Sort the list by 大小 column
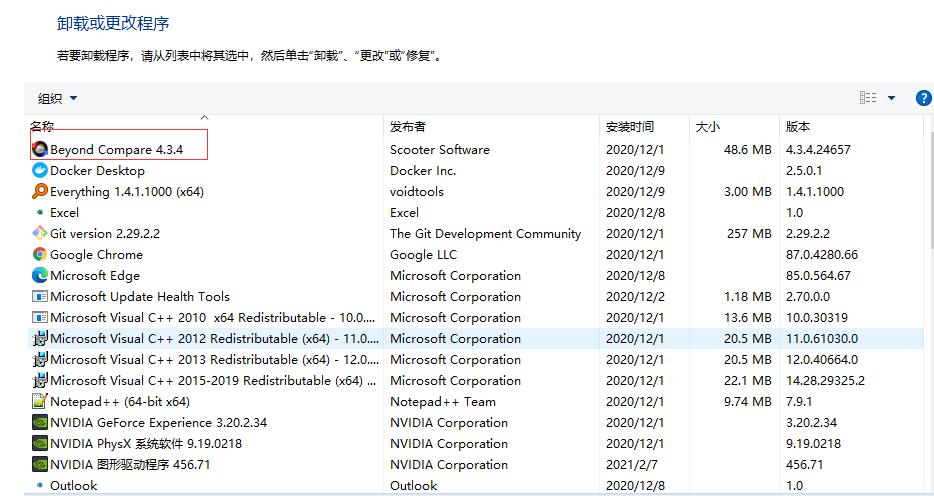The height and width of the screenshot is (496, 934). (x=708, y=126)
